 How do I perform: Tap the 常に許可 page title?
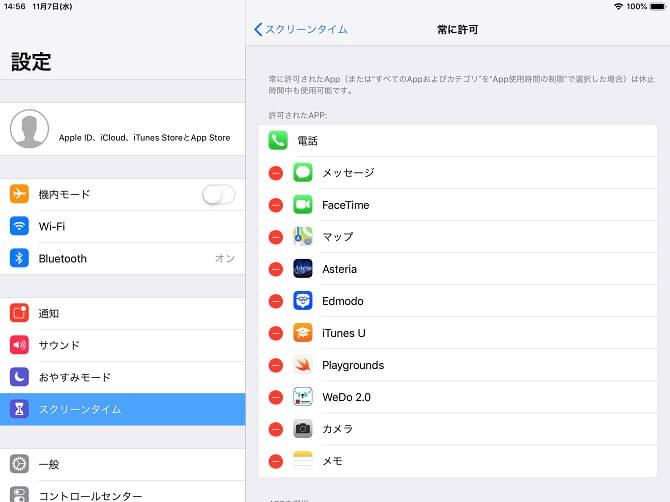point(457,29)
